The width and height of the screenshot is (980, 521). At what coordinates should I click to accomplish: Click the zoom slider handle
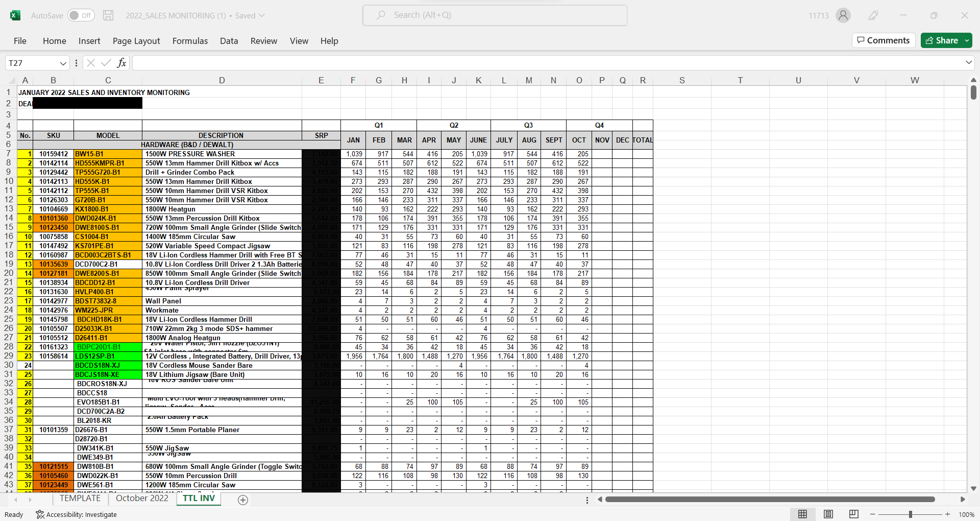click(x=911, y=514)
